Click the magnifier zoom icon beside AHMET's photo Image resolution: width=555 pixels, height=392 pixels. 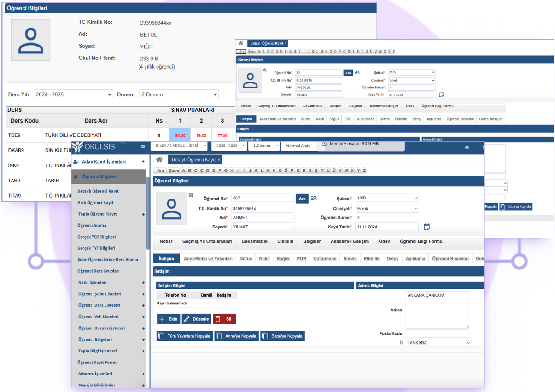191,195
